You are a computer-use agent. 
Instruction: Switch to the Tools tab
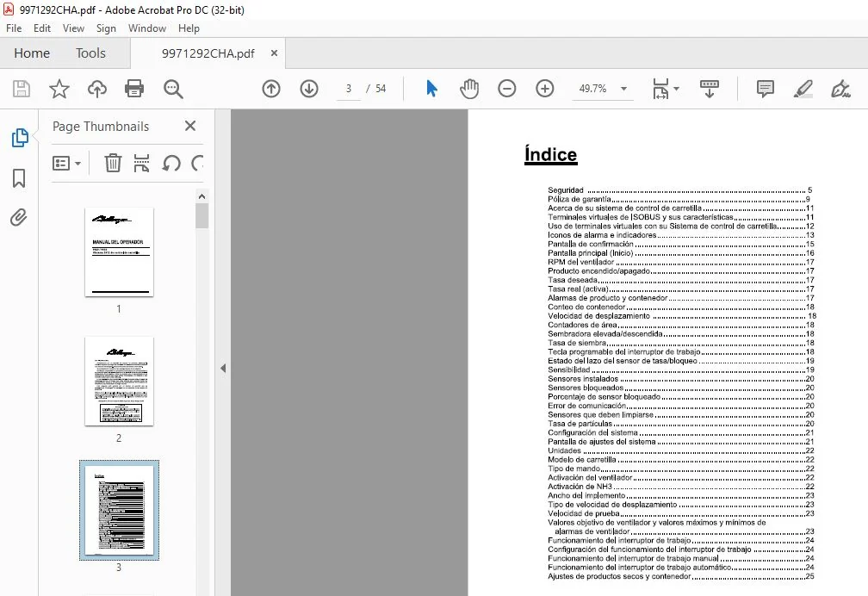coord(90,53)
